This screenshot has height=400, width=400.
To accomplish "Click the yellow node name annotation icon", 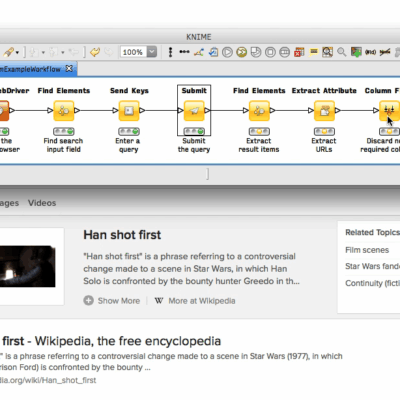I will 313,52.
